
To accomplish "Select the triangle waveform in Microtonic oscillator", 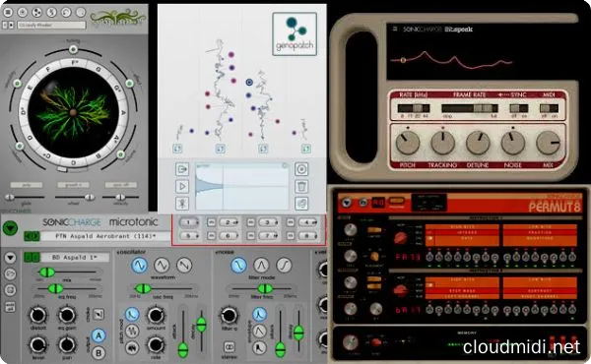I will pos(162,265).
